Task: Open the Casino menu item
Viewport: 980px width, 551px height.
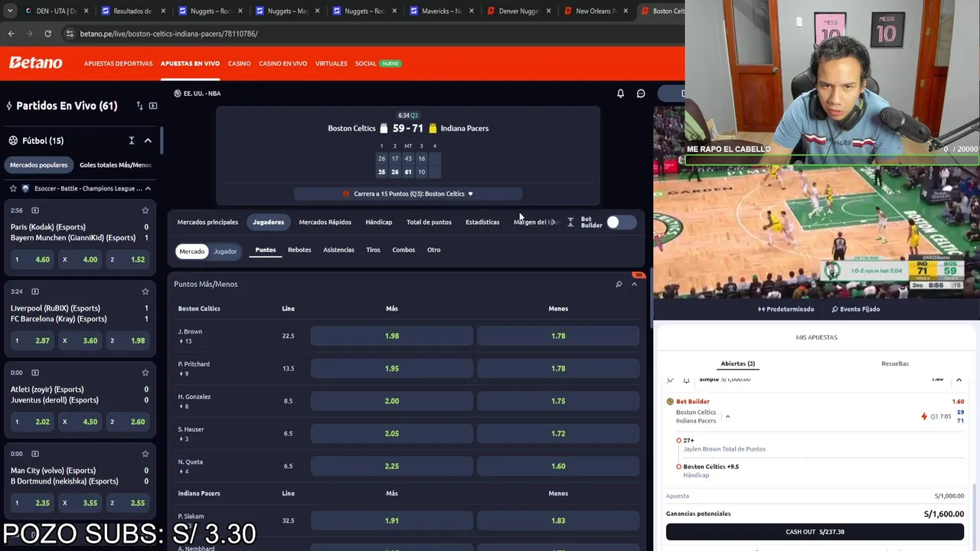Action: tap(239, 64)
